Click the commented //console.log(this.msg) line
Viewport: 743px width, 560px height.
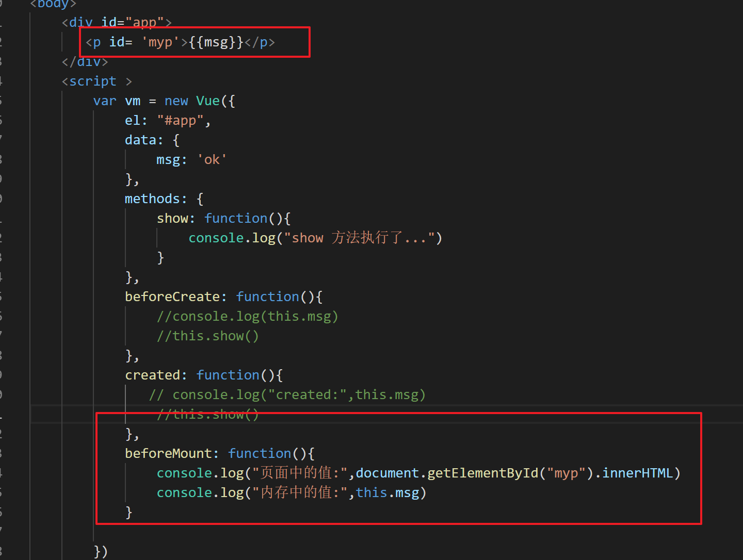pos(248,317)
